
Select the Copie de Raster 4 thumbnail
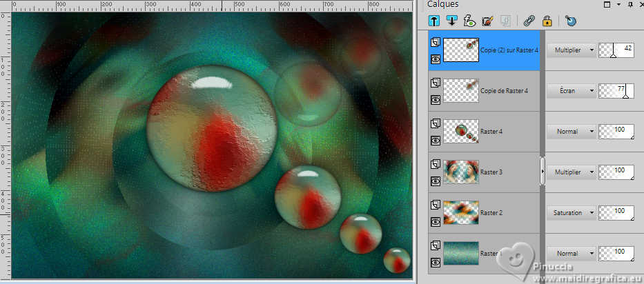click(461, 91)
